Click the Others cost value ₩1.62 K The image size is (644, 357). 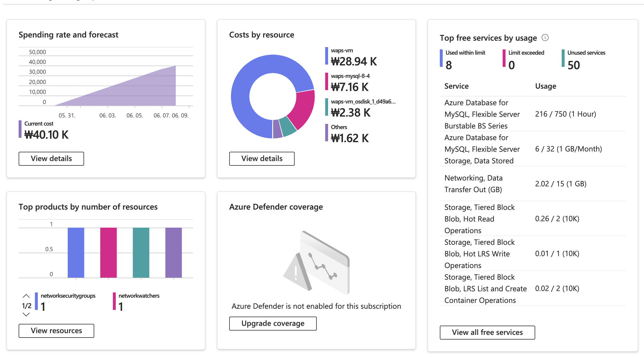[350, 138]
